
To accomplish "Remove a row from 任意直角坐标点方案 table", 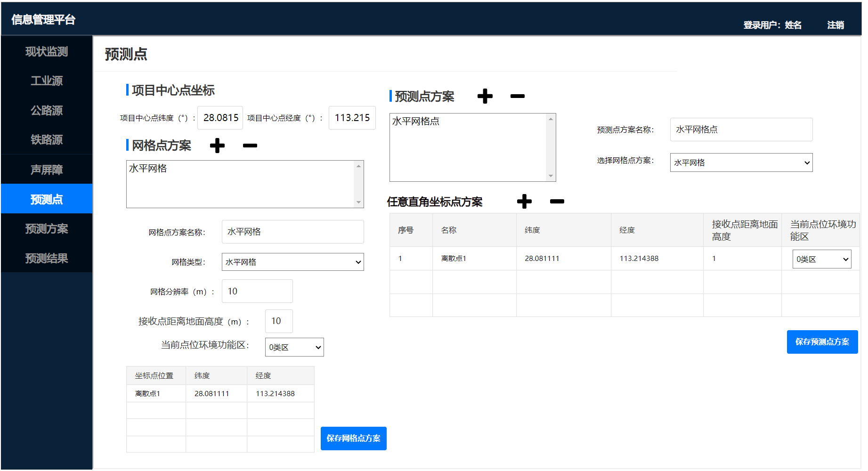I will (557, 202).
